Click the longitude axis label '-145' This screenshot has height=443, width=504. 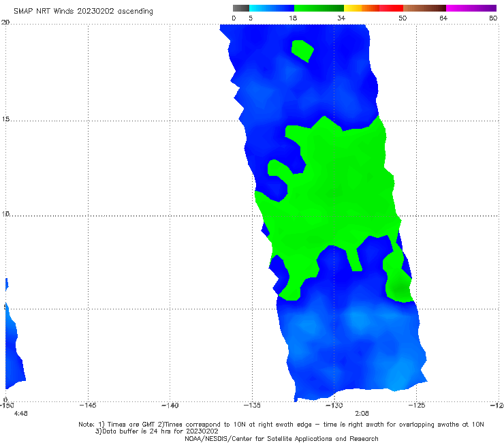88,406
